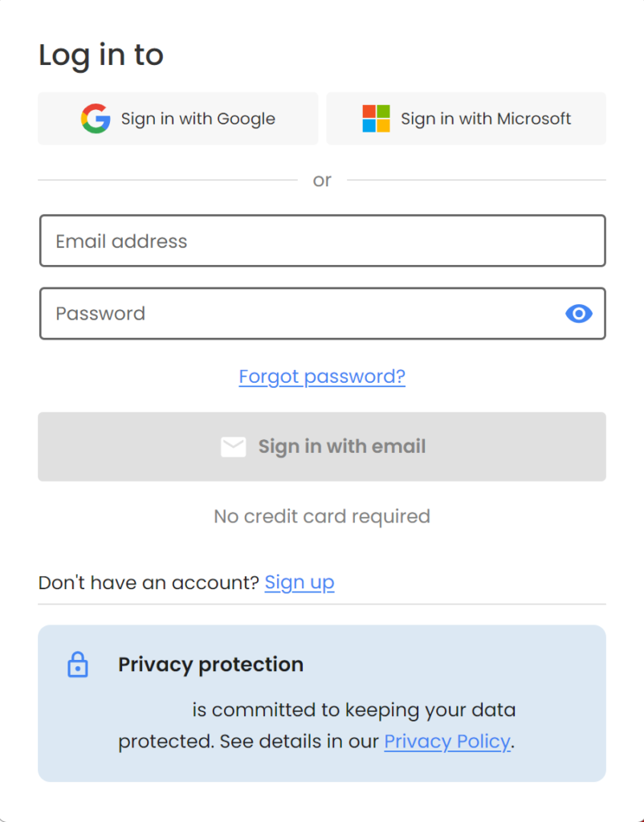Screen dimensions: 644x822
Task: Open the Privacy Policy link
Action: point(447,742)
